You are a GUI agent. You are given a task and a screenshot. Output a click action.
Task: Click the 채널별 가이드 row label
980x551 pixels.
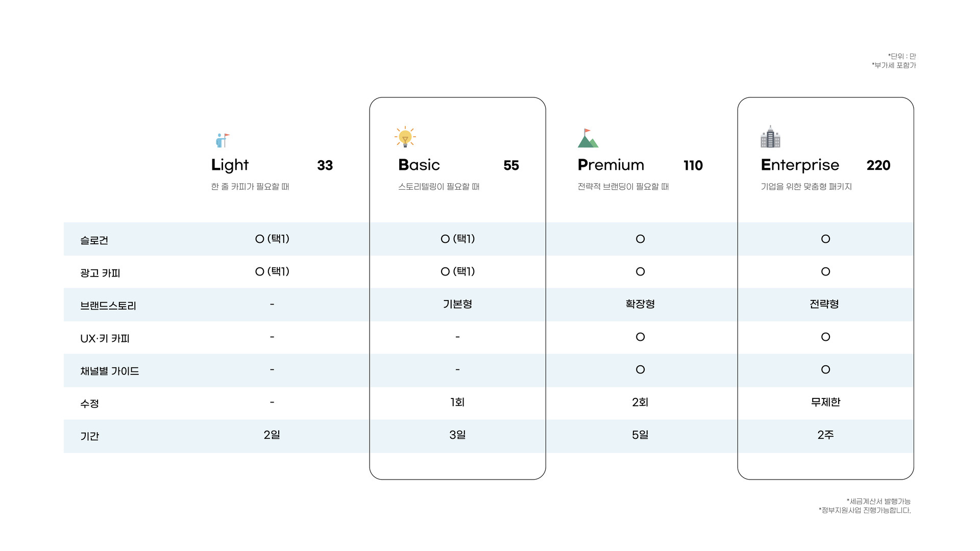click(x=109, y=371)
